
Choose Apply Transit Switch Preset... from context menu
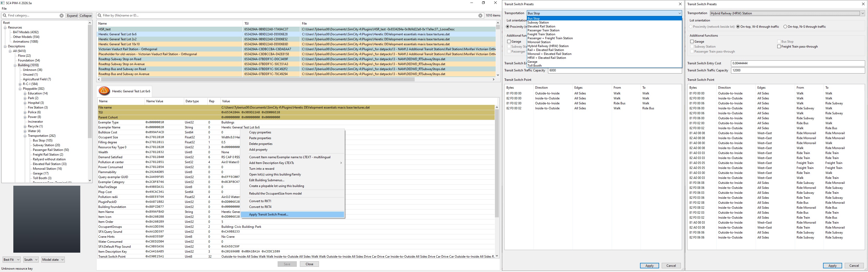coord(293,214)
